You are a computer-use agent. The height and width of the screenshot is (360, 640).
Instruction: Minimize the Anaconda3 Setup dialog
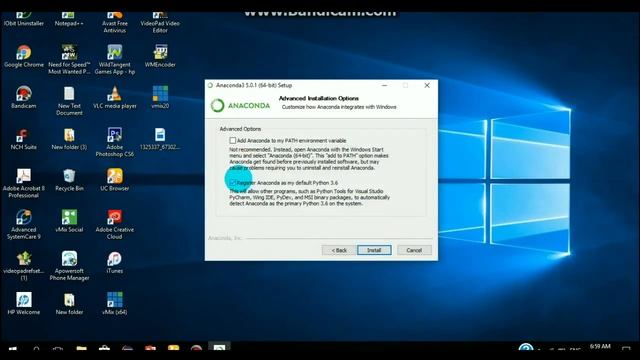384,85
